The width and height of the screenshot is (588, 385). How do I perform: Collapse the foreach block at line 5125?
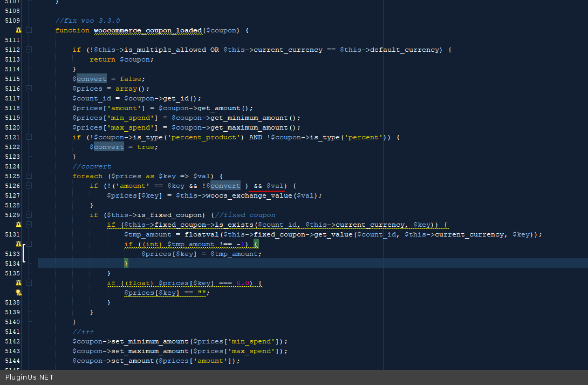point(29,176)
